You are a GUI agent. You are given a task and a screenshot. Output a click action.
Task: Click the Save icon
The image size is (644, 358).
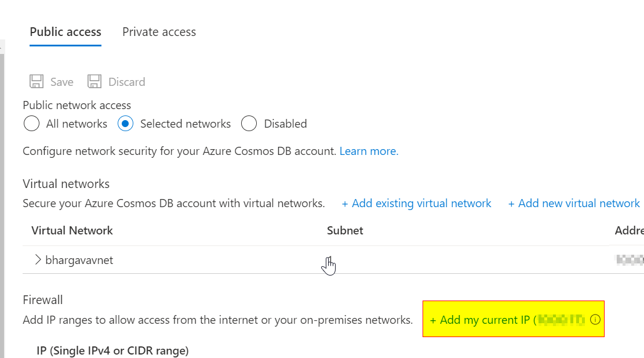(x=35, y=81)
